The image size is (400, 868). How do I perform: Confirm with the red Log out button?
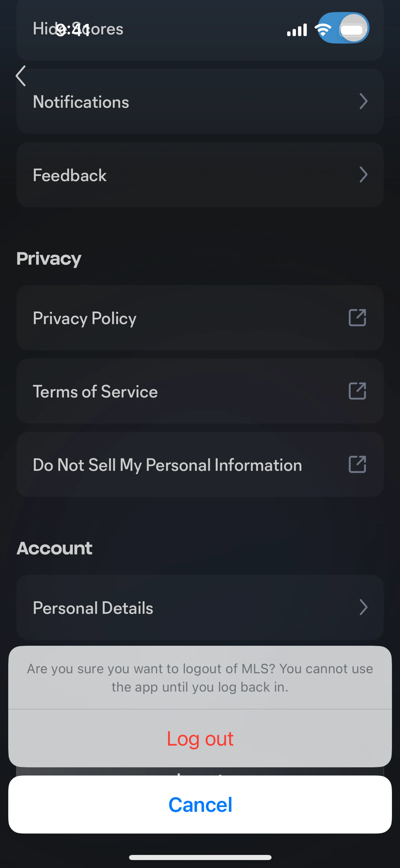coord(200,739)
